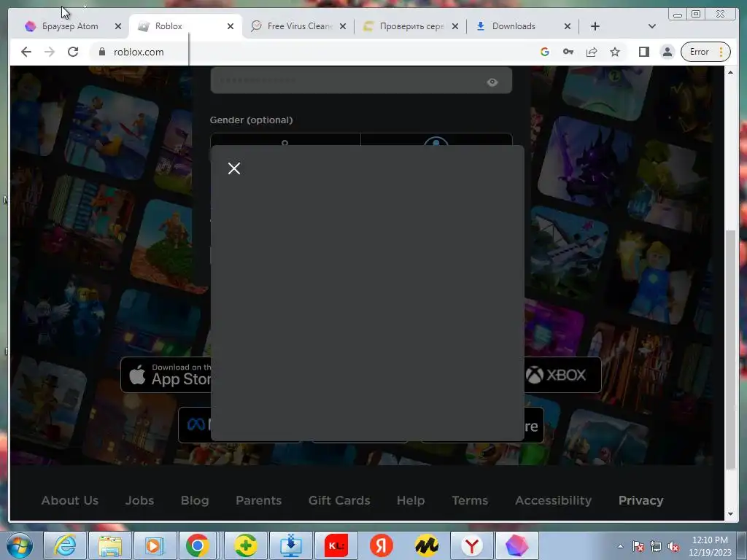
Task: Open the About Us footer link
Action: point(69,500)
